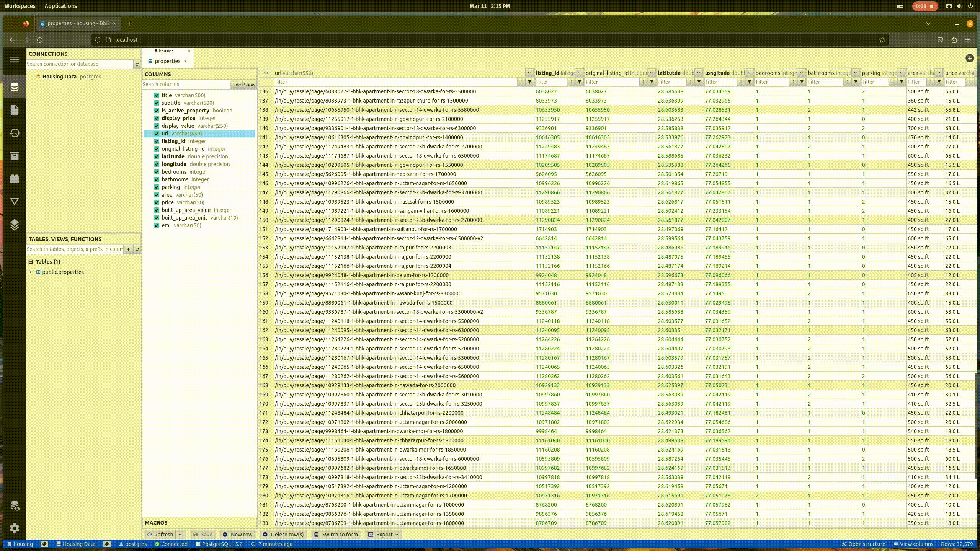Click the Switch to form button

336,535
